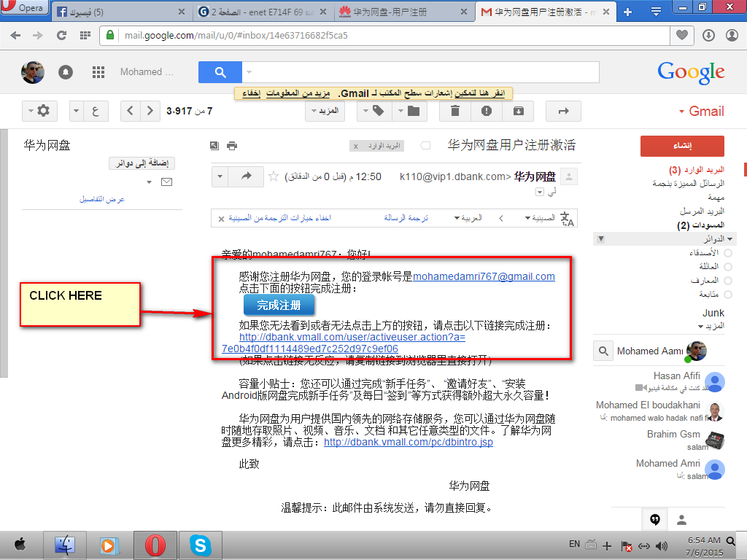
Task: Bookmark page with the heart icon
Action: 682,35
